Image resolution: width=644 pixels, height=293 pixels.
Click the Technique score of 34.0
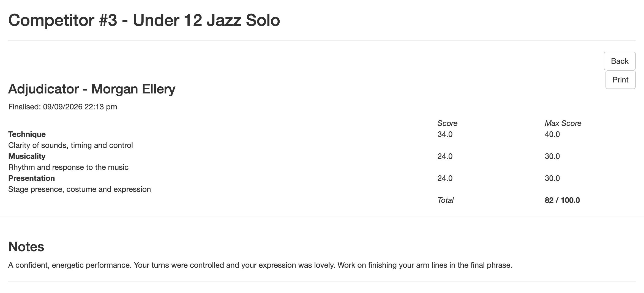click(445, 134)
